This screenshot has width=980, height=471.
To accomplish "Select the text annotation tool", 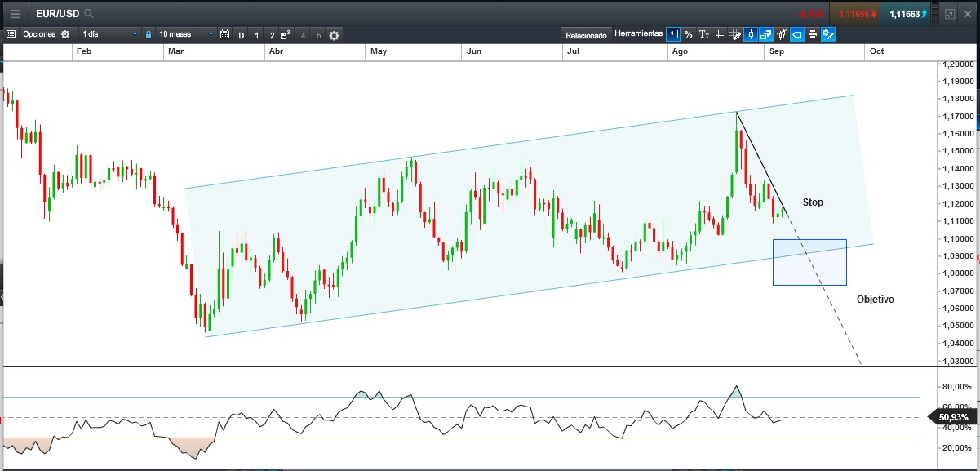I will click(703, 34).
